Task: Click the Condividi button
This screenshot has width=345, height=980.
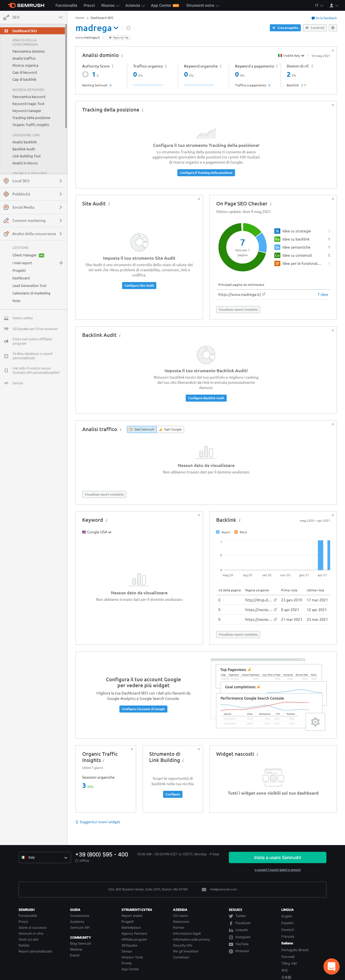Action: (315, 28)
